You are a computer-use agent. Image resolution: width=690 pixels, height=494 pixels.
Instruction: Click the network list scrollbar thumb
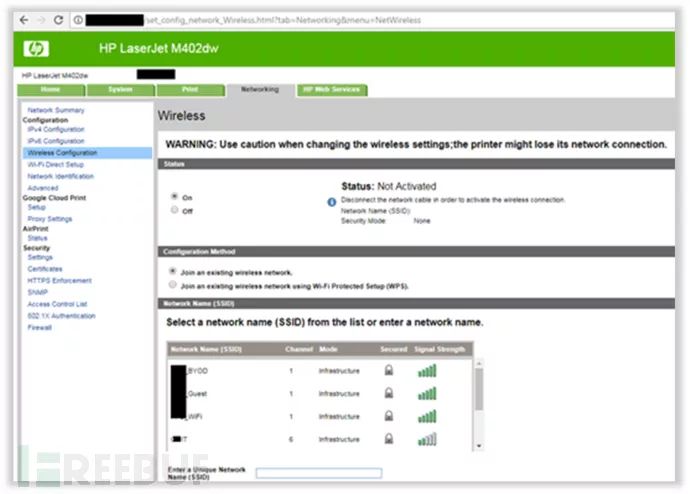click(479, 389)
